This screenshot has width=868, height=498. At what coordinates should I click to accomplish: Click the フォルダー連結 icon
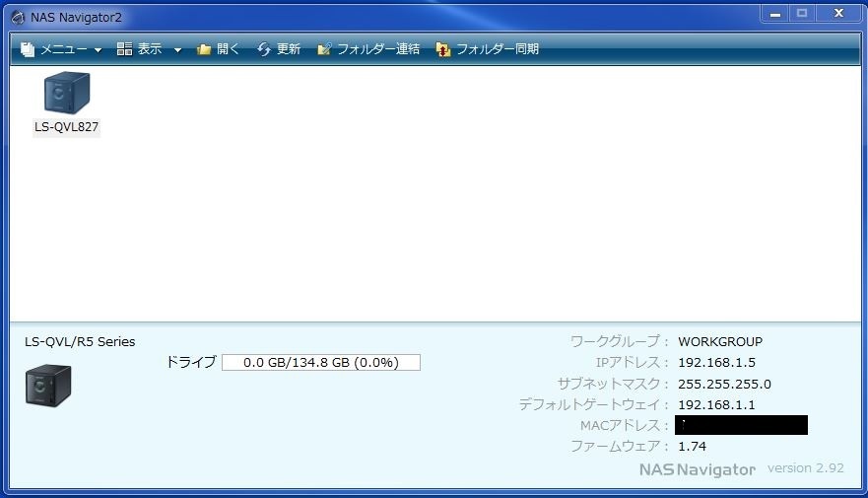click(324, 49)
